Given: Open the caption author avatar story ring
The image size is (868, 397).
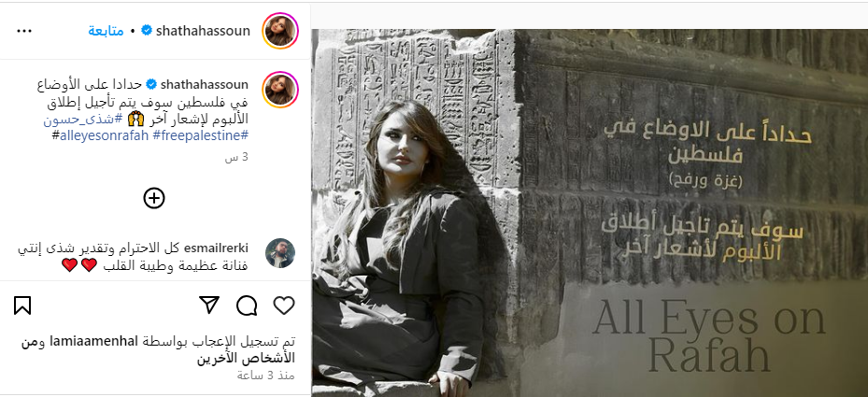Looking at the screenshot, I should [x=280, y=89].
